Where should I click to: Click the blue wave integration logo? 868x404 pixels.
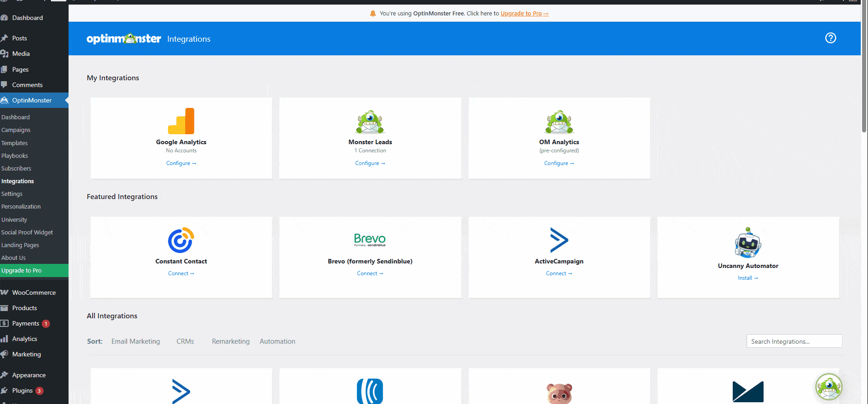[x=370, y=391]
